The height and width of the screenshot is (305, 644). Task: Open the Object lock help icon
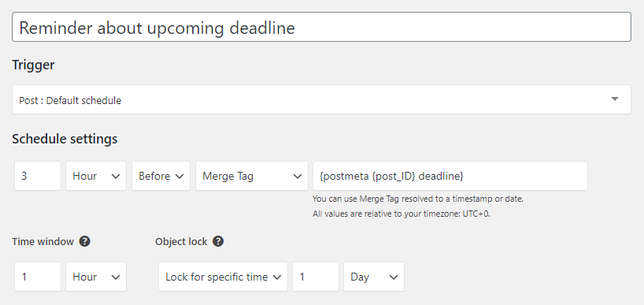pos(218,241)
